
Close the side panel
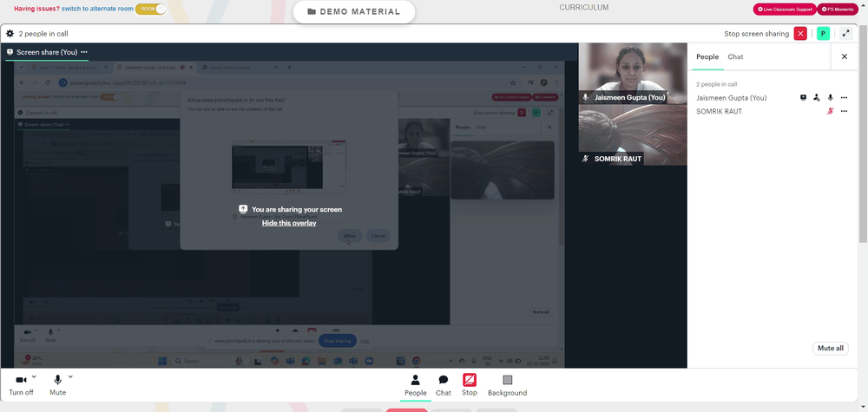click(845, 56)
